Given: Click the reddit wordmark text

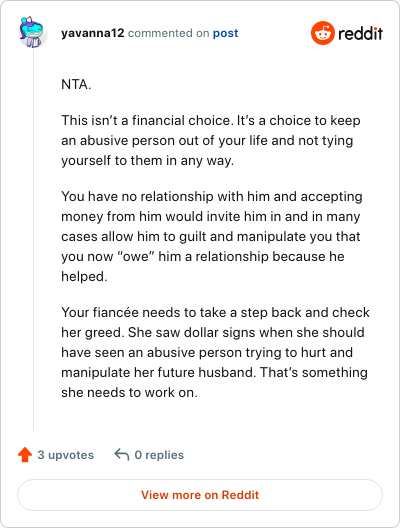Looking at the screenshot, I should point(360,33).
